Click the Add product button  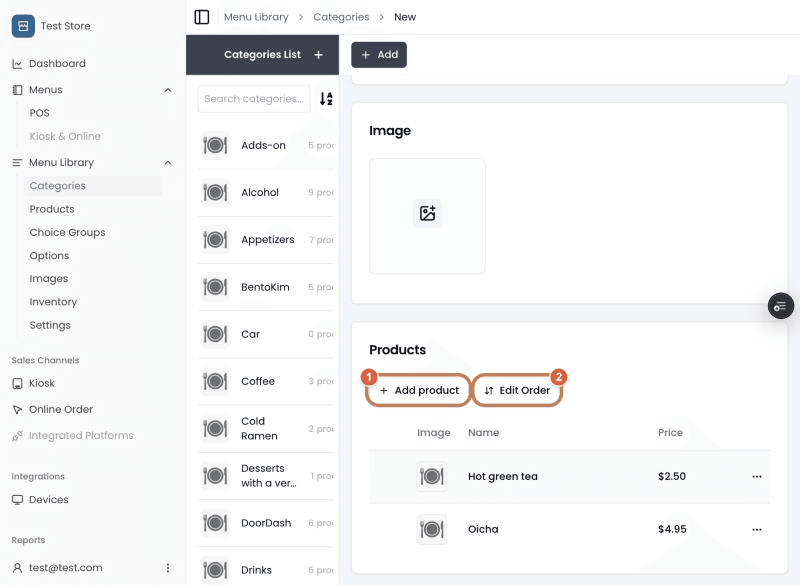(x=419, y=390)
